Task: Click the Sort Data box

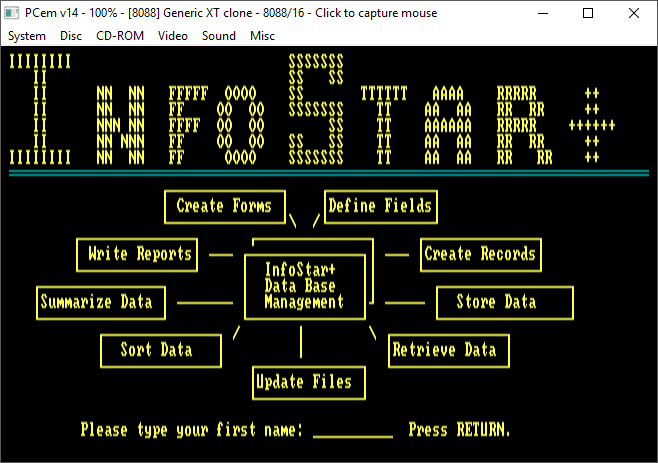Action: click(x=161, y=351)
